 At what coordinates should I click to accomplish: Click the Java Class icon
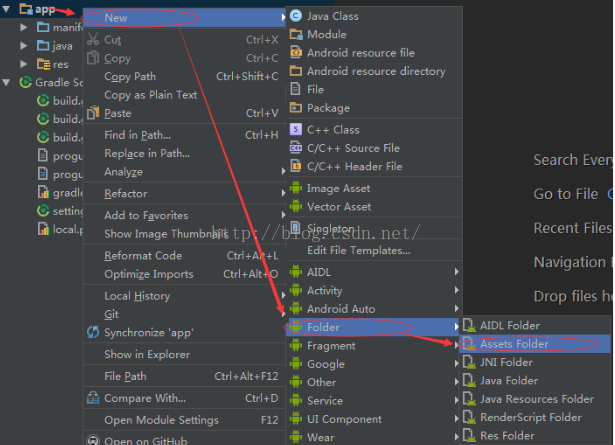click(x=296, y=16)
